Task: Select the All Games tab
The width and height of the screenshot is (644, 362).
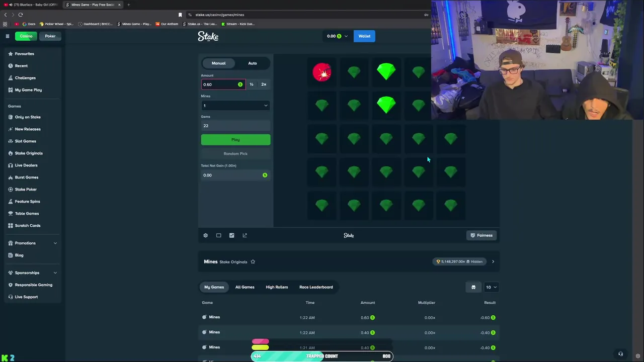Action: pyautogui.click(x=245, y=287)
